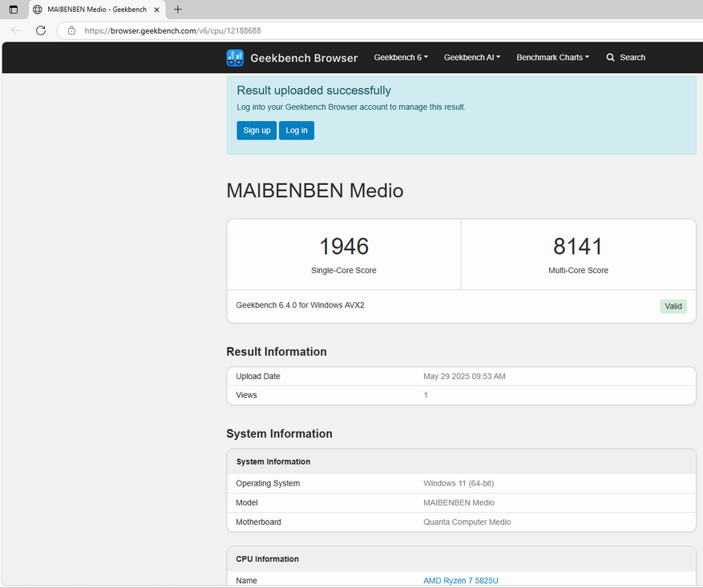This screenshot has width=703, height=588.
Task: Expand the Geekbench AI dropdown menu
Action: tap(472, 58)
